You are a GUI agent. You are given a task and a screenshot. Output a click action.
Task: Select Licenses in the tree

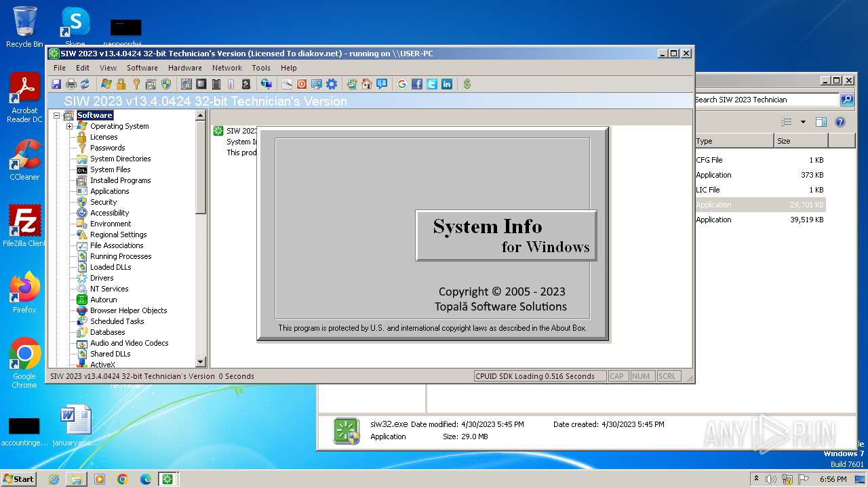click(x=104, y=137)
